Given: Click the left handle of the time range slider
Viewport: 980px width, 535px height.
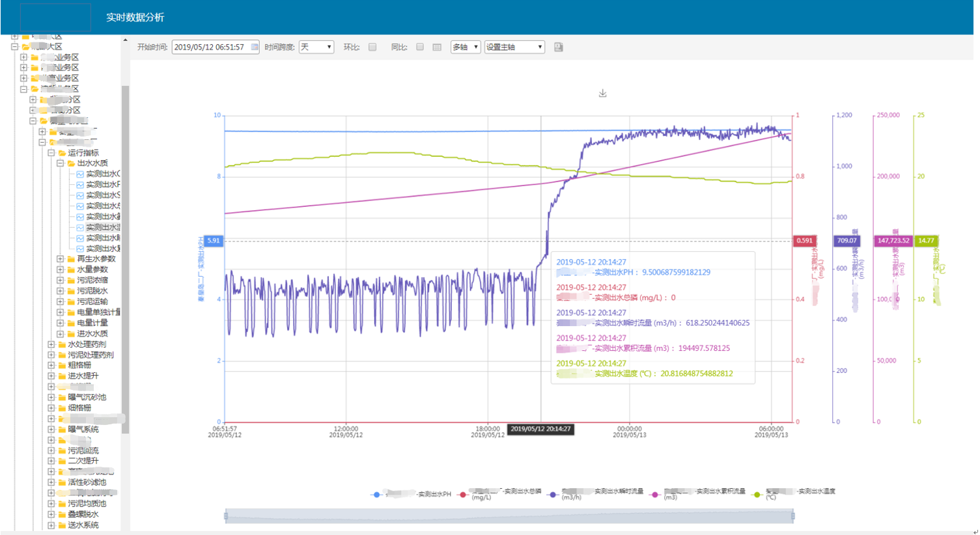Looking at the screenshot, I should coord(226,516).
